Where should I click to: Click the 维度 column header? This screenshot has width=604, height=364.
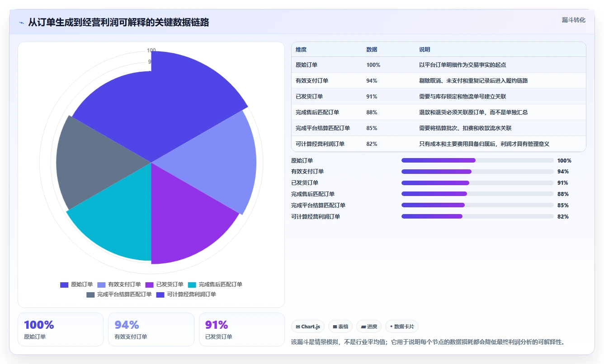tap(301, 50)
